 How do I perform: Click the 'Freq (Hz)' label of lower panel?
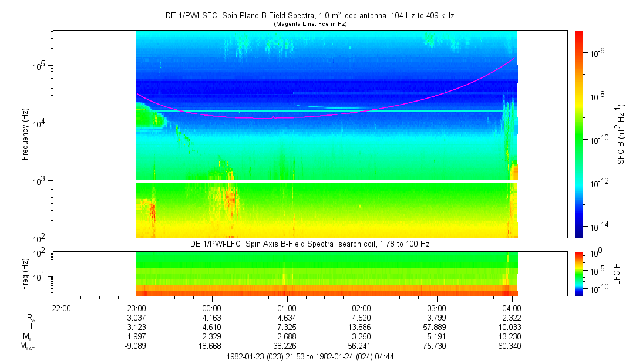click(x=25, y=273)
